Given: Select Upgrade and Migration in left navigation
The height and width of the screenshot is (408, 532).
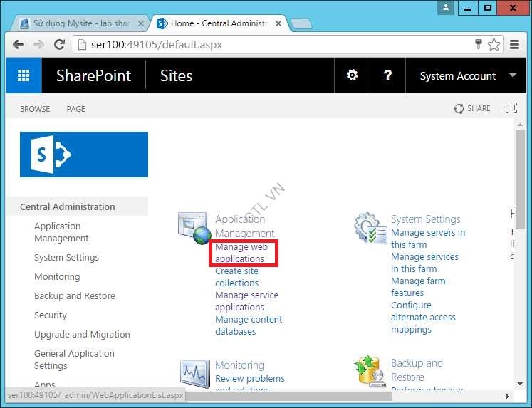Looking at the screenshot, I should pos(82,335).
